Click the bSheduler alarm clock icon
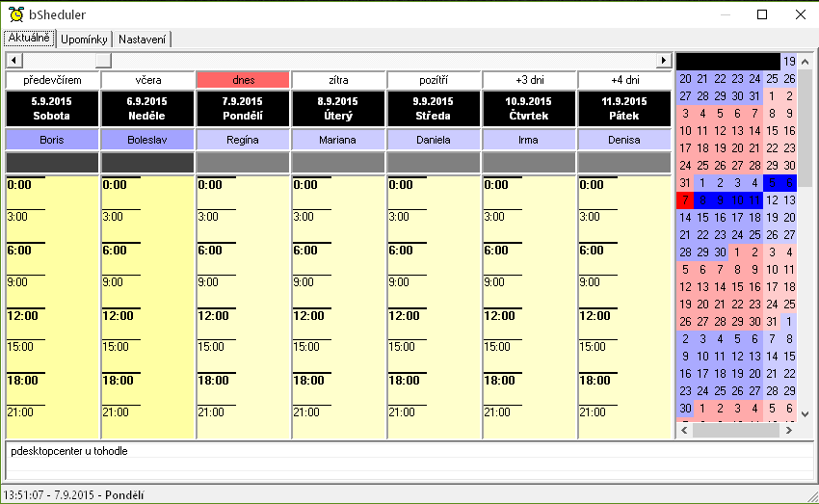The image size is (819, 504). click(16, 14)
